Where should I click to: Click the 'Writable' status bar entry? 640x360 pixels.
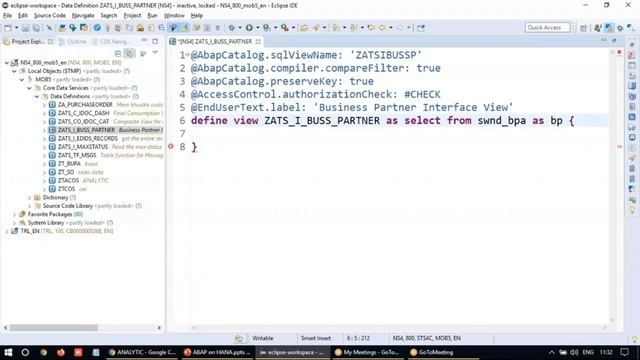click(x=263, y=338)
